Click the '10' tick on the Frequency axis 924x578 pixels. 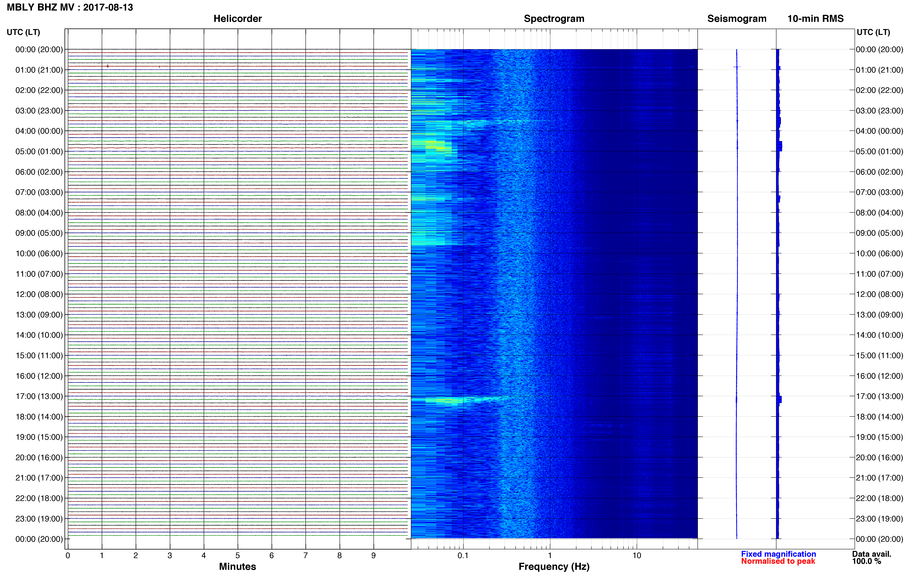636,556
